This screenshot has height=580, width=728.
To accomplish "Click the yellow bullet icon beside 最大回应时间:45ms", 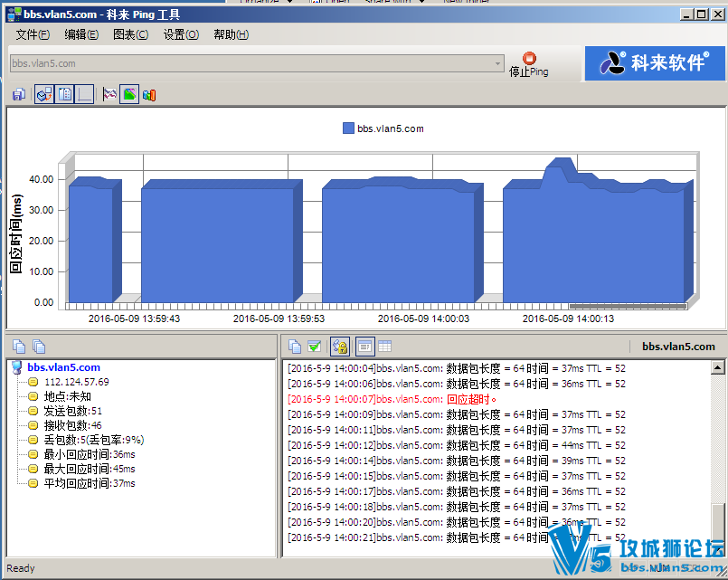I will [x=33, y=469].
